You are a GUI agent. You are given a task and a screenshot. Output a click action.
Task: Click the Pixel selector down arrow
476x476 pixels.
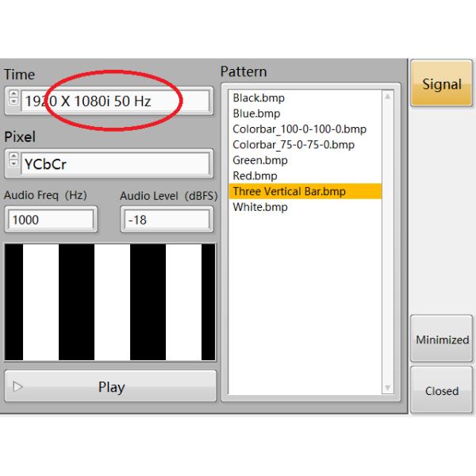coord(13,167)
